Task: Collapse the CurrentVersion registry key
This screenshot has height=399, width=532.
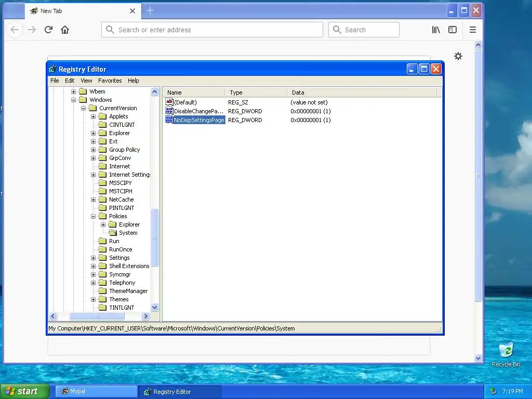Action: coord(83,108)
